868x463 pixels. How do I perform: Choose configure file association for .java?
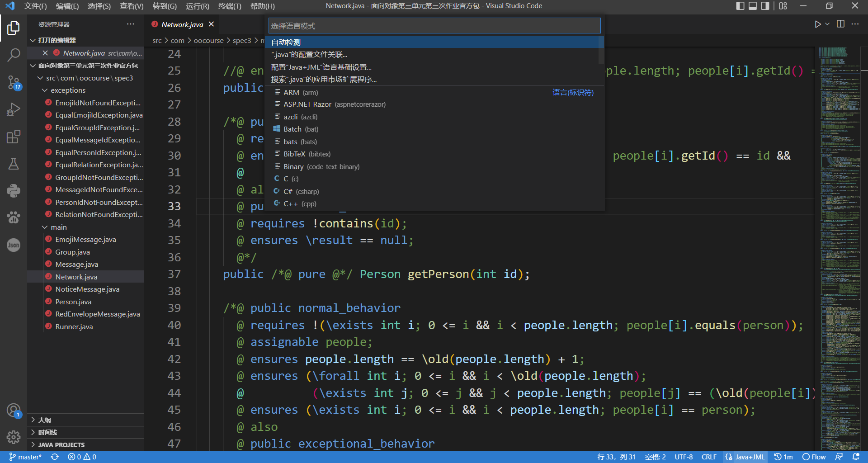(434, 55)
